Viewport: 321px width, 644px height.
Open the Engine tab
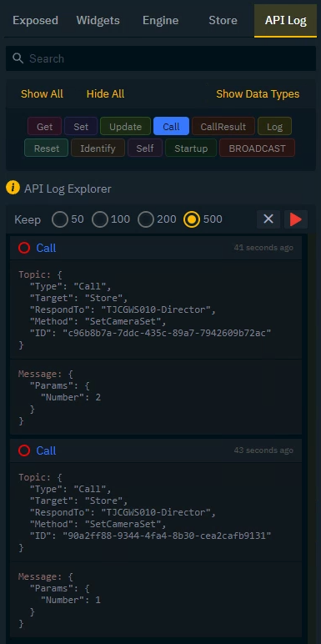coord(160,21)
